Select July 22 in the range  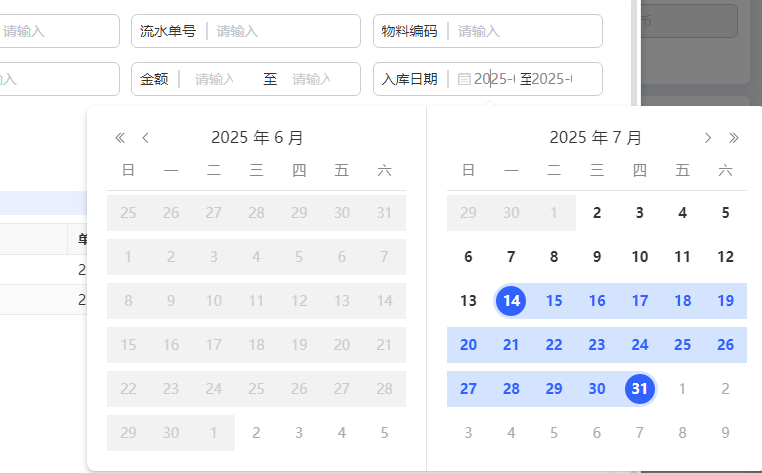pos(554,345)
